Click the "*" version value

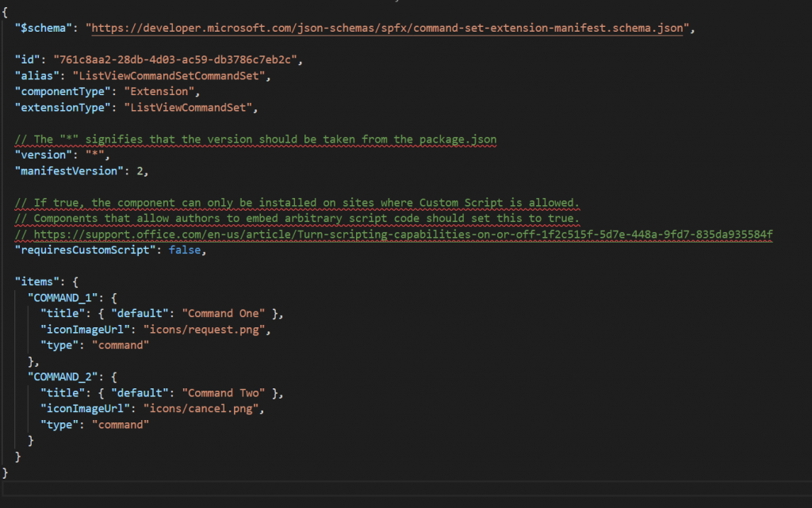click(x=95, y=155)
